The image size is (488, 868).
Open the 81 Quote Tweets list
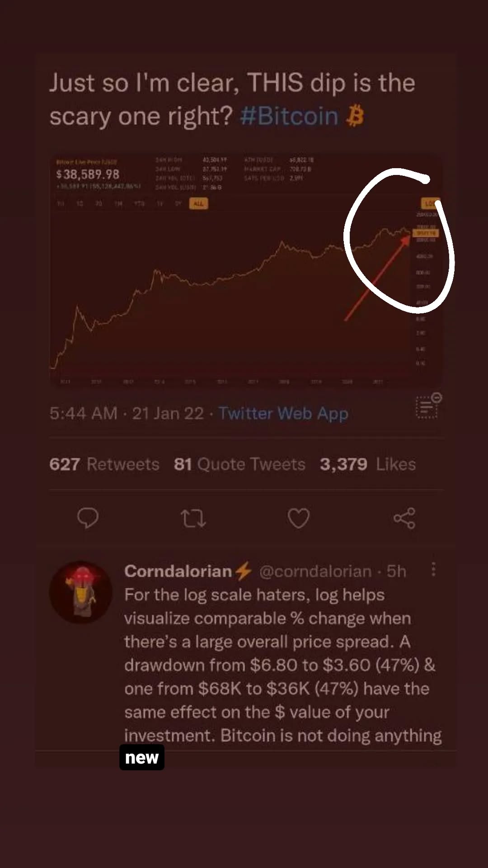point(239,464)
